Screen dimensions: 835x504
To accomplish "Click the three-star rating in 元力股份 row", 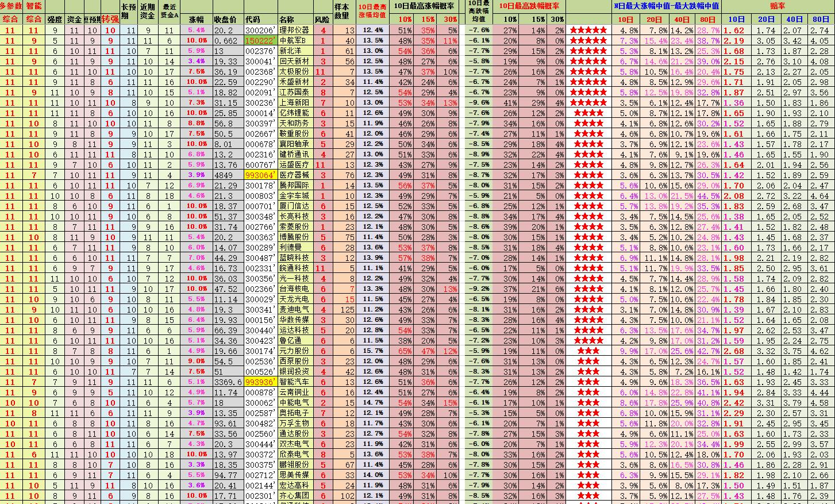I will point(588,351).
